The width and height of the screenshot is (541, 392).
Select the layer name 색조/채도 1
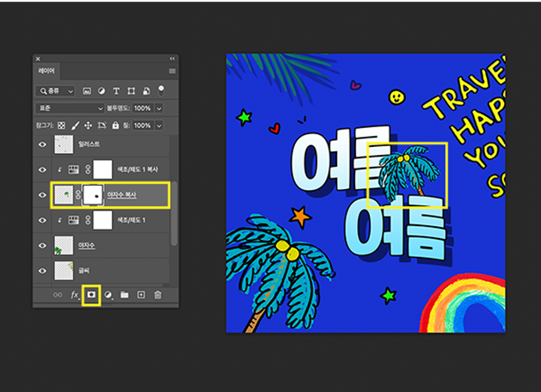[131, 220]
